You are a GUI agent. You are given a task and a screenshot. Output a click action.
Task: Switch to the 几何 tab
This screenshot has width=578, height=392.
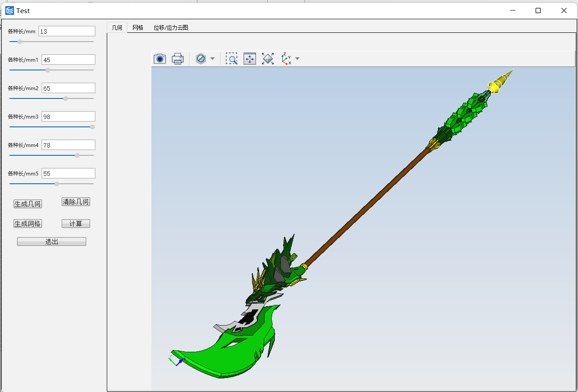point(117,28)
